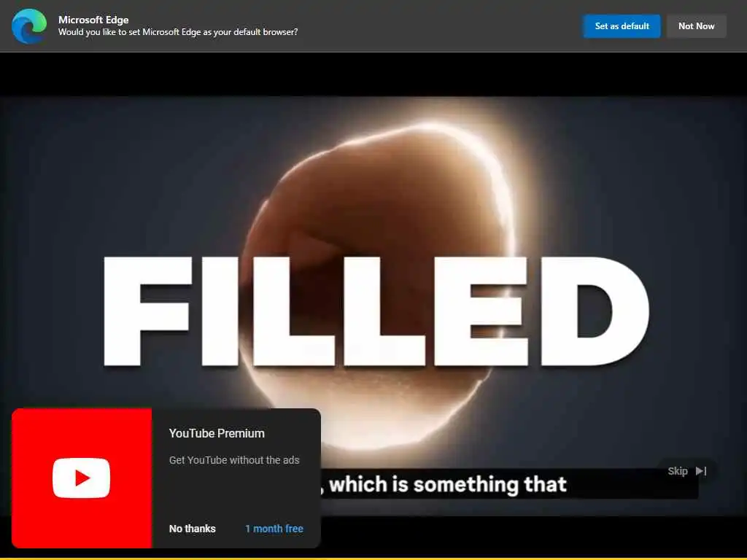Click the black letterbox bar above video
Viewport: 747px width, 560px height.
click(373, 74)
